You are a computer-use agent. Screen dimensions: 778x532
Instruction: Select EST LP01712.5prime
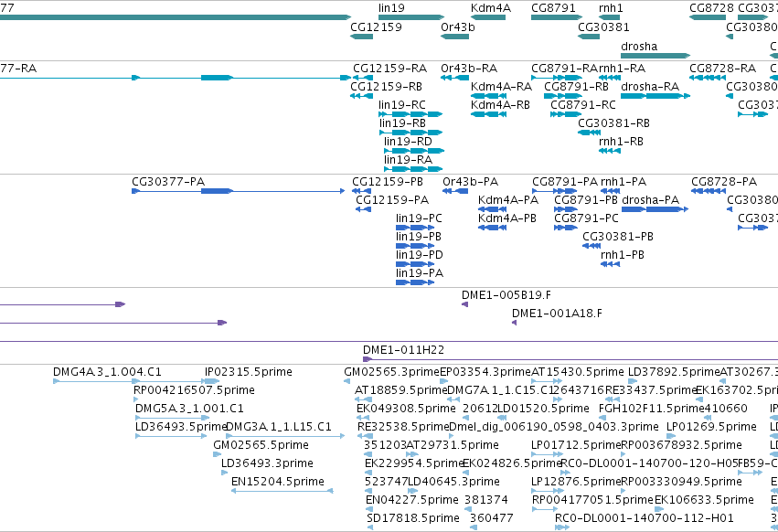(548, 454)
